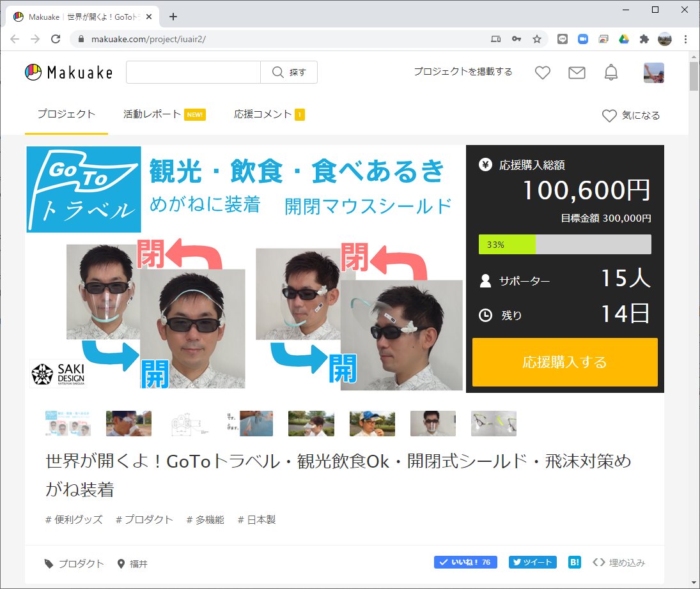700x589 pixels.
Task: Click the Twitter ツイート button
Action: pyautogui.click(x=533, y=562)
